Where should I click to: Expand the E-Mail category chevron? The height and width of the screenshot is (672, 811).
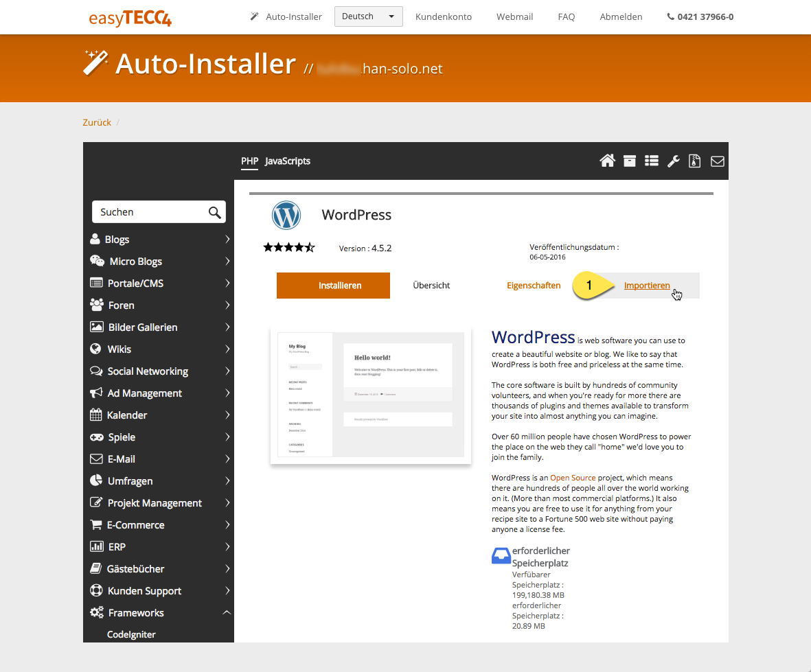point(227,459)
